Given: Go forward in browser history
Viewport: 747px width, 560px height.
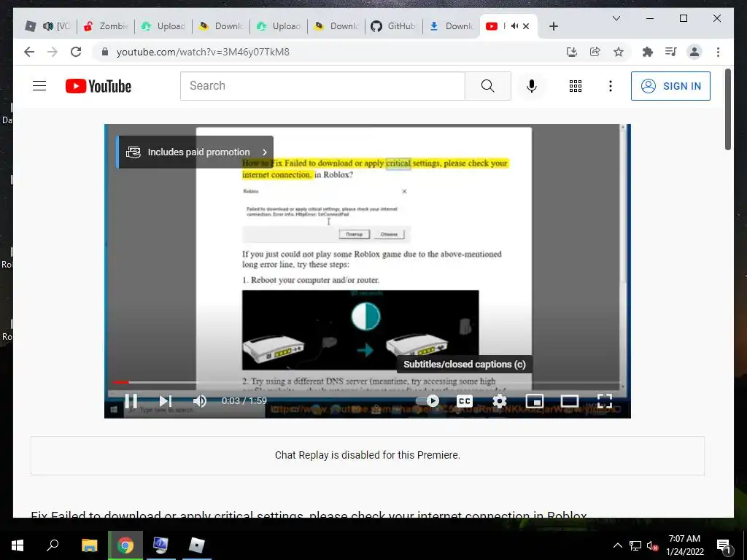Looking at the screenshot, I should click(53, 52).
